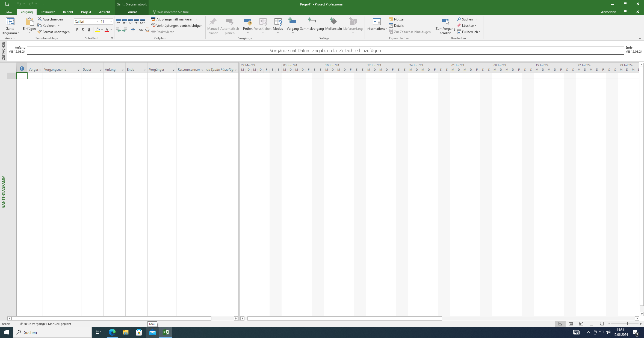Click Anmelden to sign in
This screenshot has height=338, width=644.
608,12
